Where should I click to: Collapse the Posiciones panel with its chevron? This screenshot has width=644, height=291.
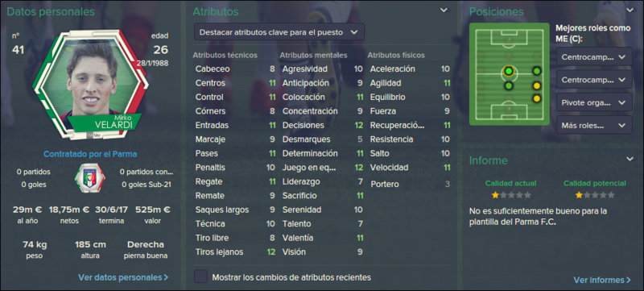click(x=630, y=10)
